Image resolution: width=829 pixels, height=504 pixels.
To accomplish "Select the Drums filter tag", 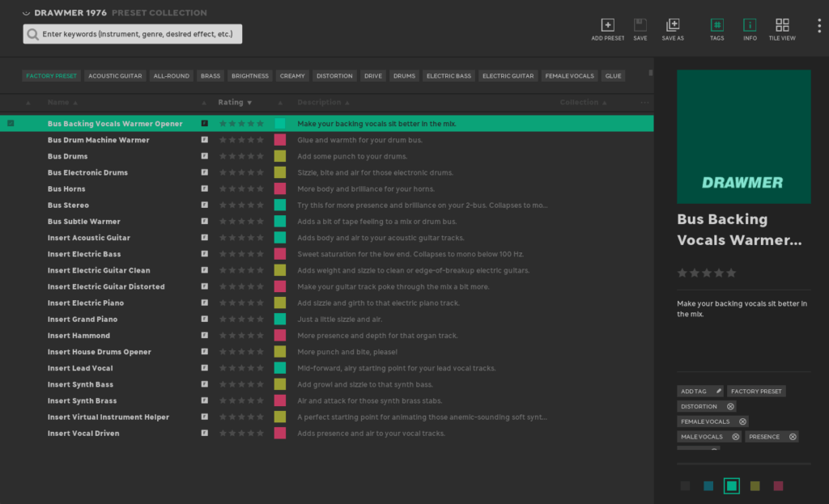I will 404,76.
